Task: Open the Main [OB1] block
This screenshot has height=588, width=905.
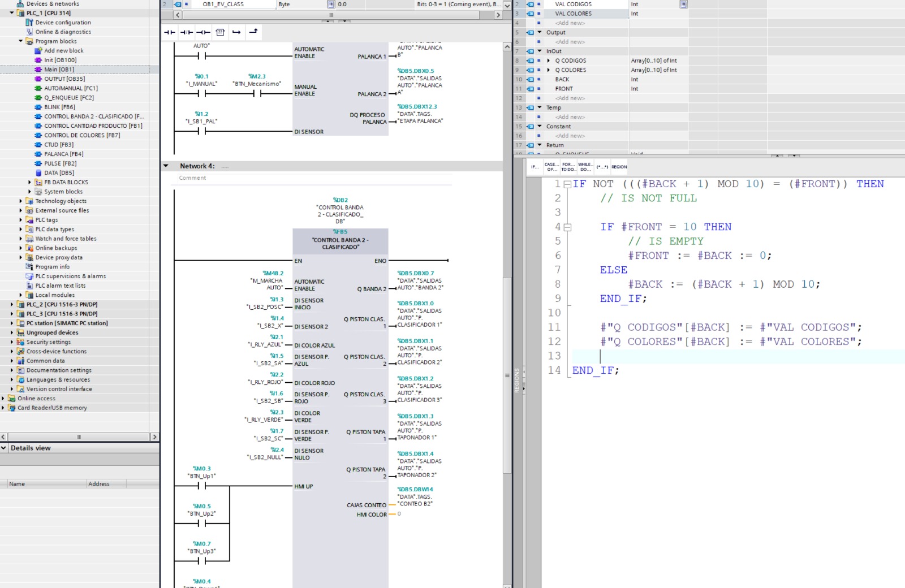Action: (x=59, y=70)
